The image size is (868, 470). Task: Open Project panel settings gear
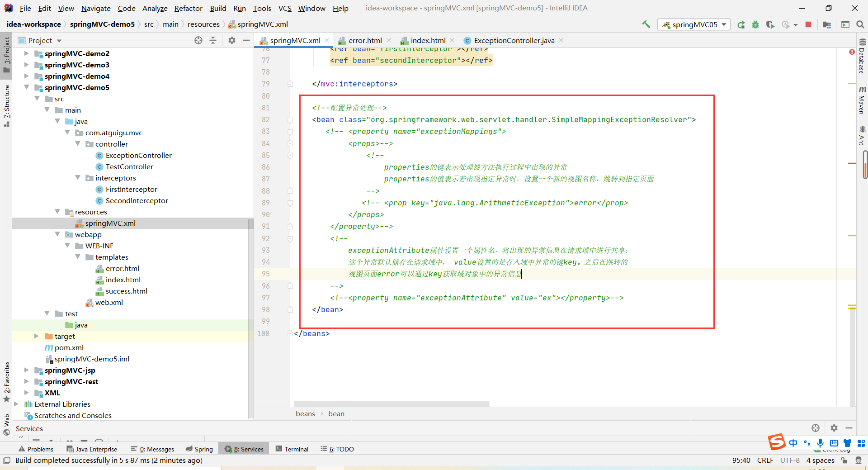[232, 40]
